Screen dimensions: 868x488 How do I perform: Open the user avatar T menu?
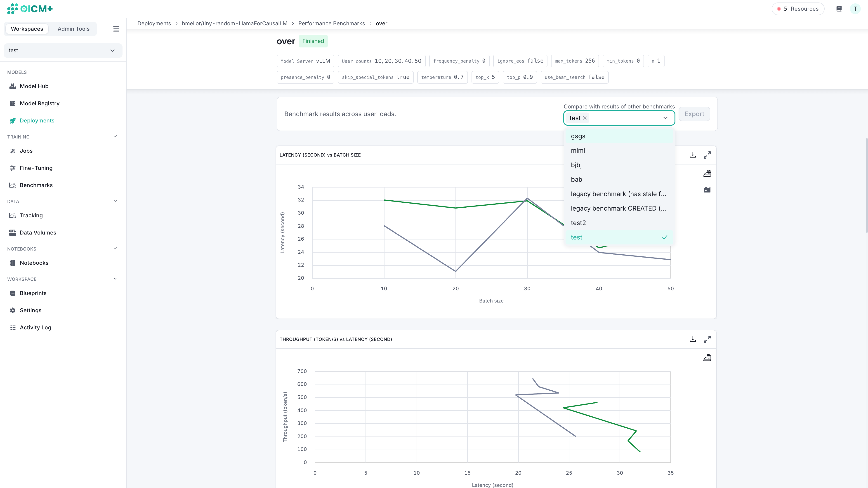pyautogui.click(x=855, y=9)
